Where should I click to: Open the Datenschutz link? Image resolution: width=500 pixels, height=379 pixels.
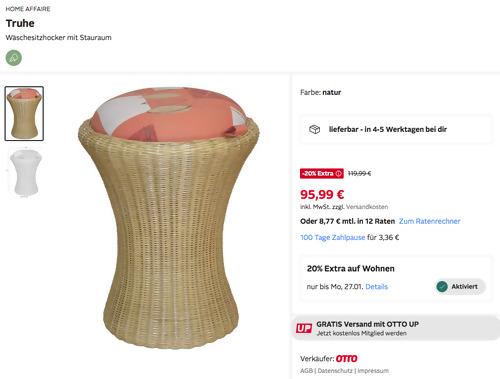point(335,371)
